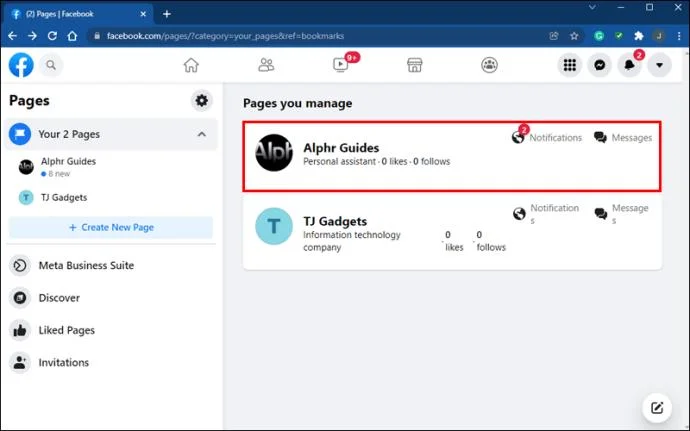
Task: Open Invitations in the sidebar
Action: pos(111,362)
